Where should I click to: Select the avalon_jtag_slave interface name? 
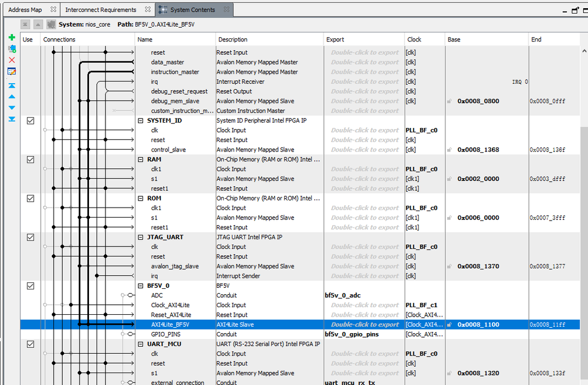(x=175, y=266)
